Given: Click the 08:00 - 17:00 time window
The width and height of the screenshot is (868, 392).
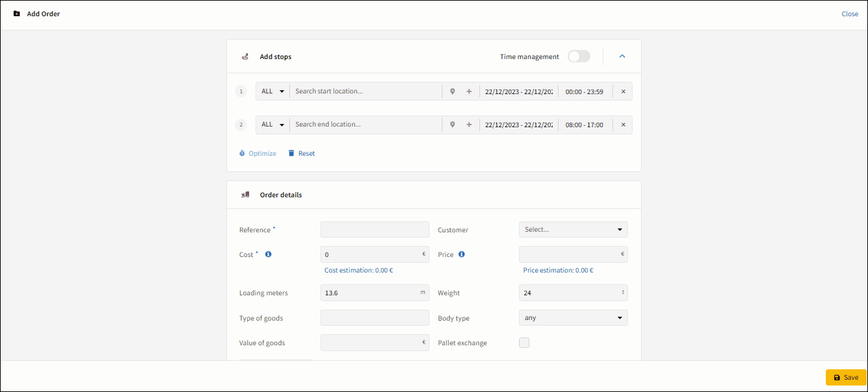Looking at the screenshot, I should click(x=585, y=125).
